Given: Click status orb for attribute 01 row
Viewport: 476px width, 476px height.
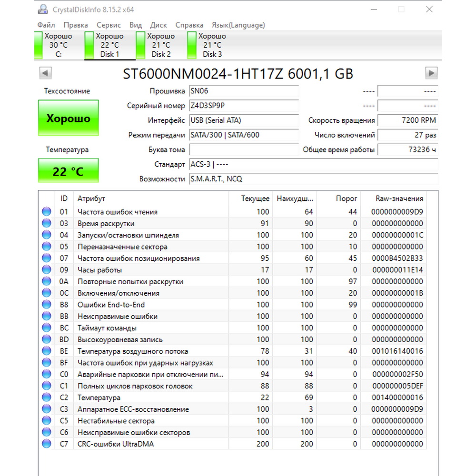Looking at the screenshot, I should click(47, 212).
